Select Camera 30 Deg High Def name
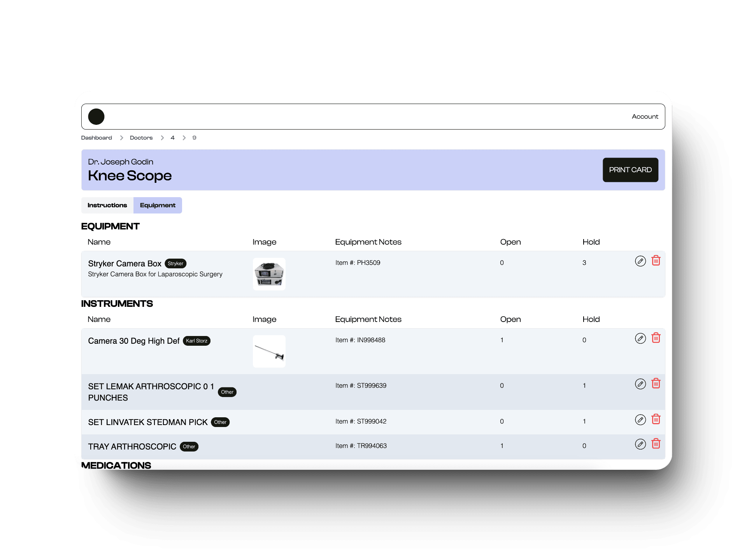Viewport: 747px width, 560px height. (134, 341)
